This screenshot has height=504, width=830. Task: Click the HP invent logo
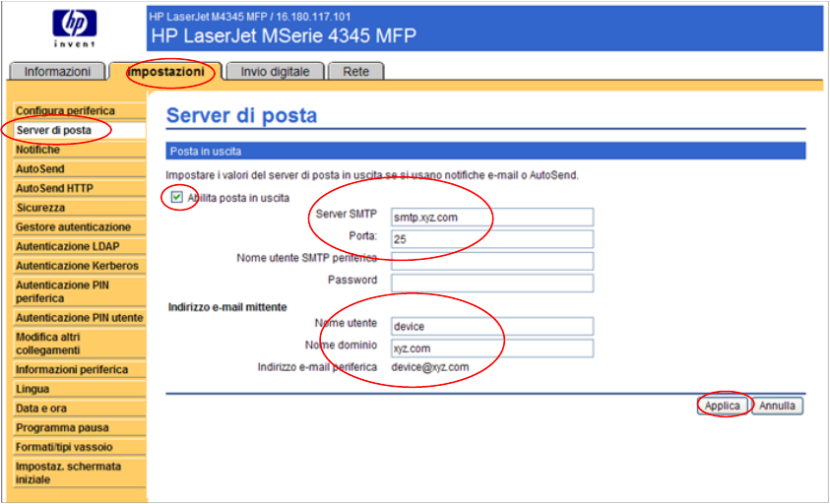[x=74, y=30]
